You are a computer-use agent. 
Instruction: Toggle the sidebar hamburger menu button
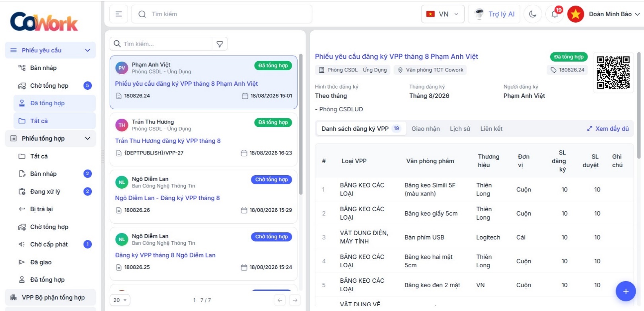click(119, 14)
